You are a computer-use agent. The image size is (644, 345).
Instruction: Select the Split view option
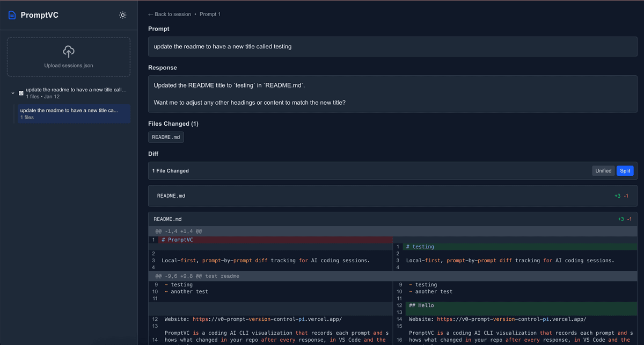(x=625, y=170)
